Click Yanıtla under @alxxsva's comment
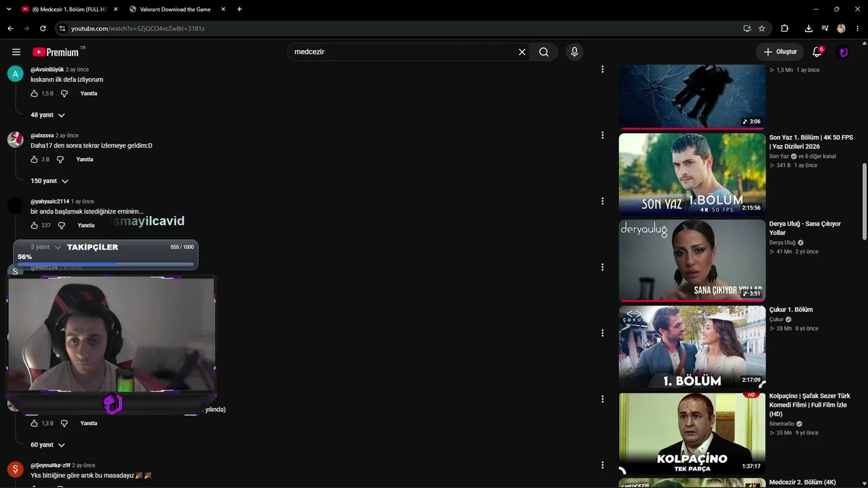 [x=85, y=159]
